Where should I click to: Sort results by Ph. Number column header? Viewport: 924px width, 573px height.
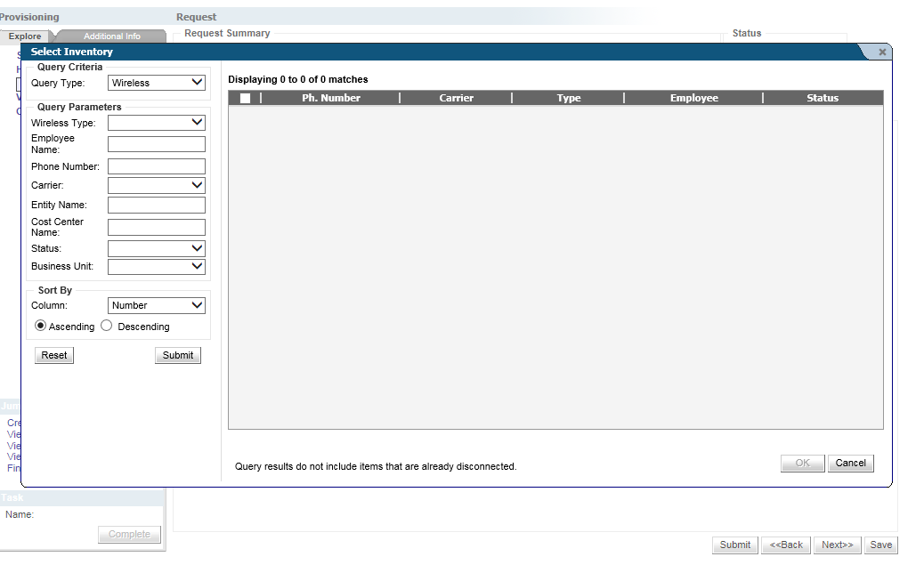point(330,98)
